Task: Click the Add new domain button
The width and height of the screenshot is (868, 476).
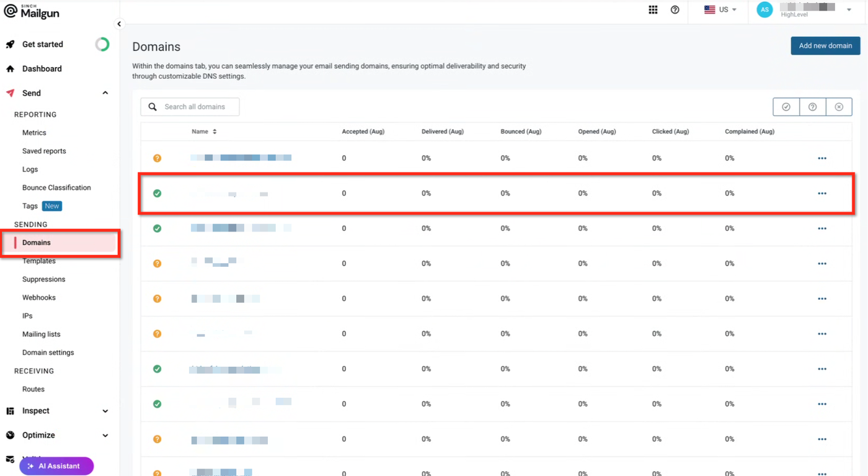Action: coord(825,46)
